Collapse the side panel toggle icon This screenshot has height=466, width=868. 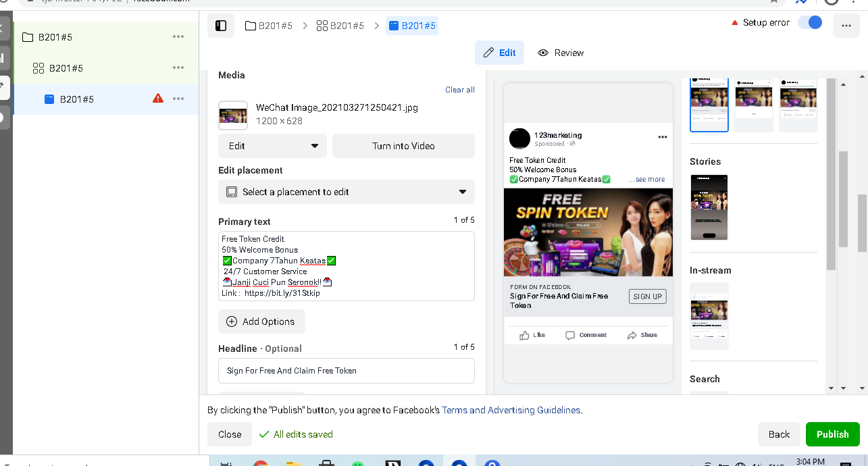(x=221, y=26)
